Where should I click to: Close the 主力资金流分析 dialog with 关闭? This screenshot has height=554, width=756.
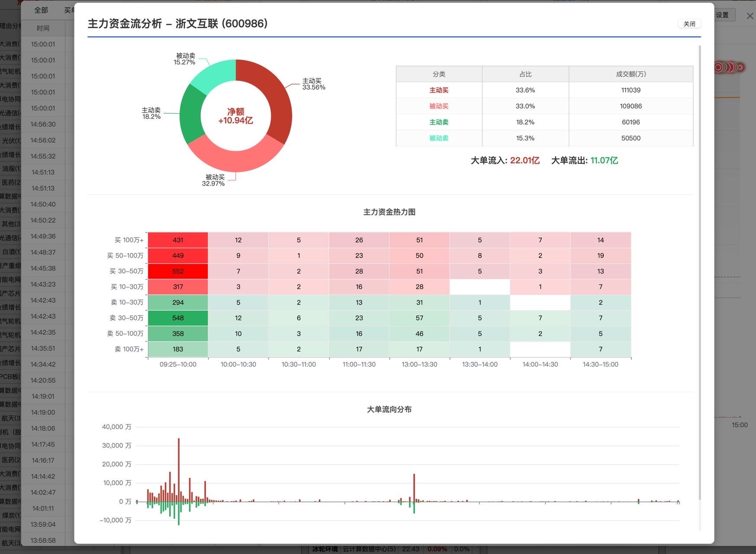tap(689, 24)
